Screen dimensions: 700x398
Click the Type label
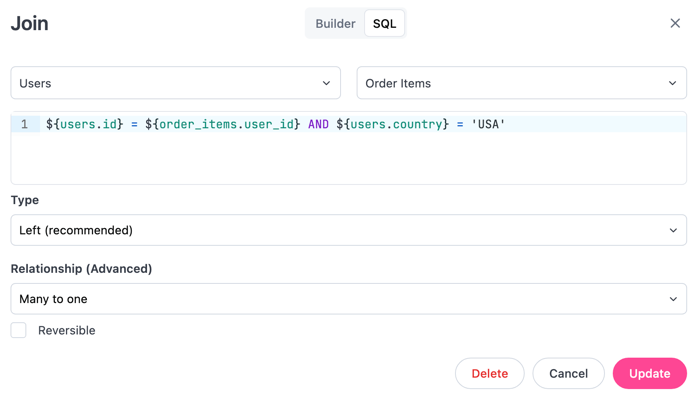tap(25, 200)
